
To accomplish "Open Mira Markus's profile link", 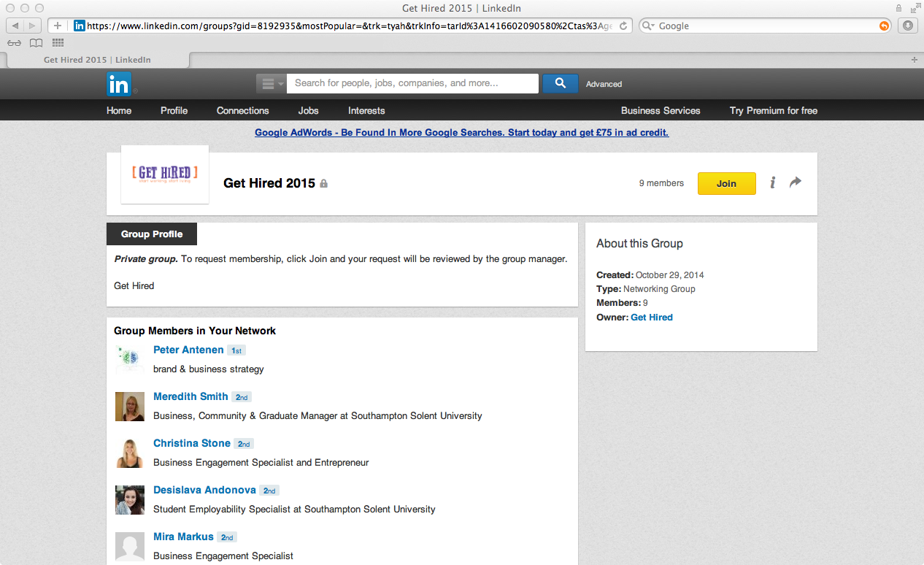I will (183, 537).
